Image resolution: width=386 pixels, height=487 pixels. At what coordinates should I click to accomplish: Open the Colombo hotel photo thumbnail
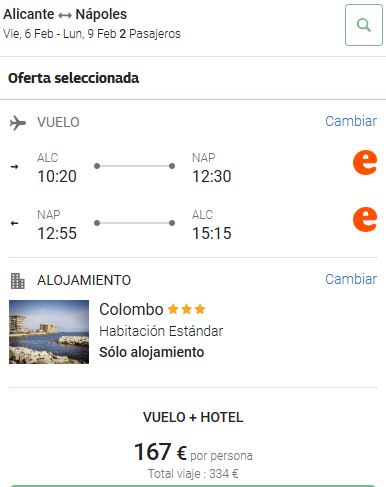pos(49,332)
